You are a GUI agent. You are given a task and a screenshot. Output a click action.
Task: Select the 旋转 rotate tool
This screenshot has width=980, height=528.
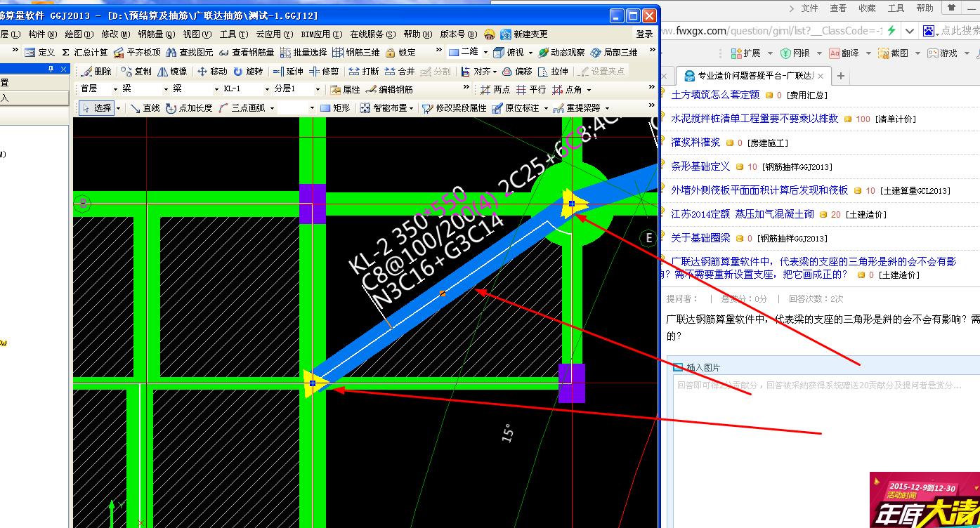coord(248,72)
